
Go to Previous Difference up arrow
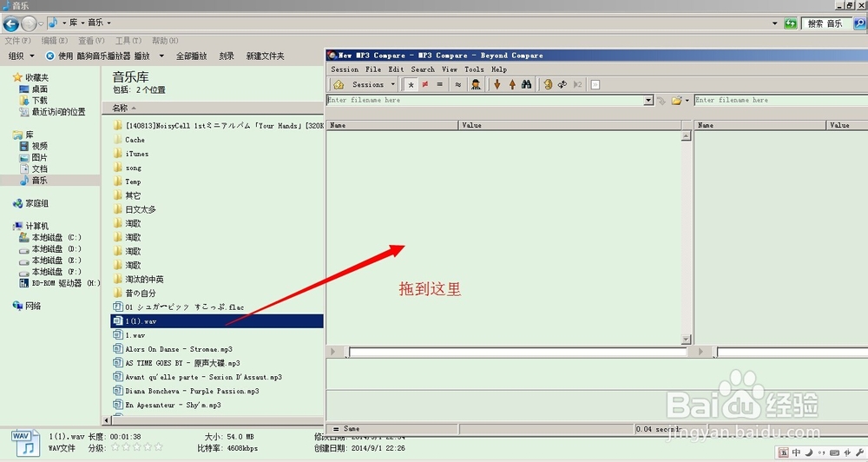pyautogui.click(x=512, y=85)
